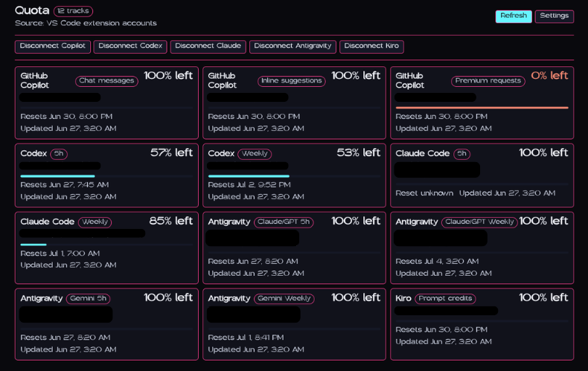Click the Claude Code 5h tag
The height and width of the screenshot is (371, 588).
tap(461, 154)
